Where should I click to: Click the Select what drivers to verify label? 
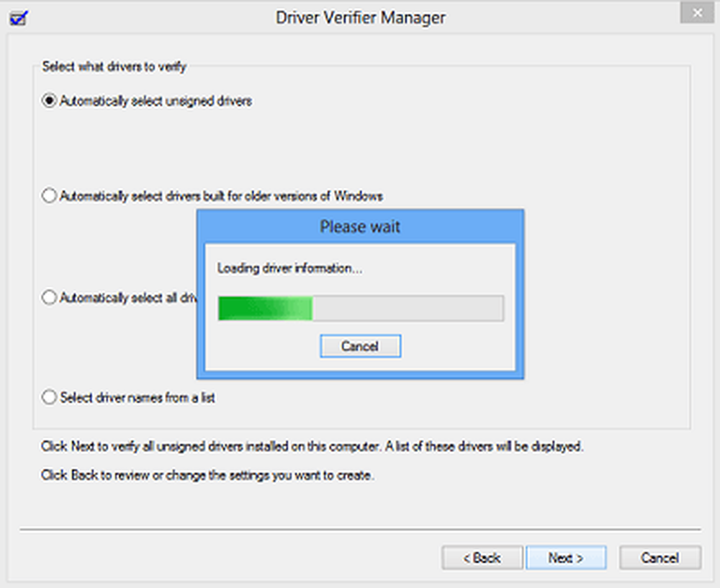(x=114, y=67)
